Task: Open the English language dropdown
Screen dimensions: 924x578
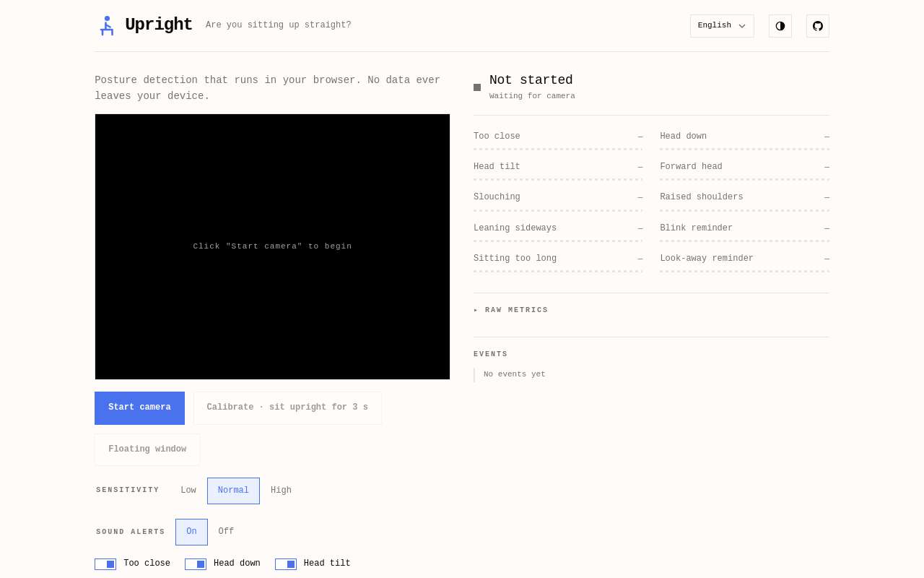Action: [722, 26]
